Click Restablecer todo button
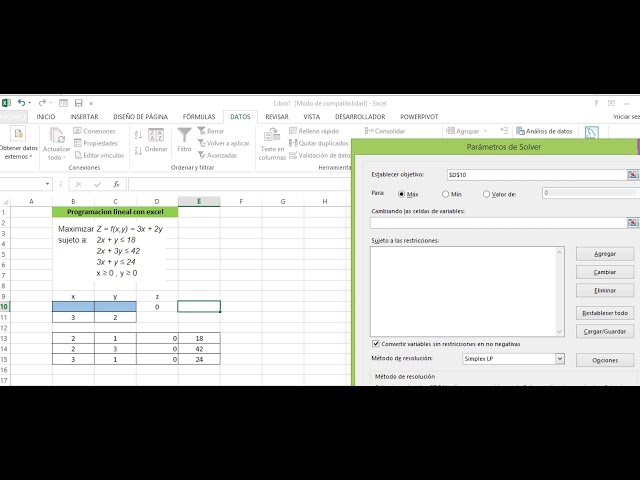Viewport: 640px width, 480px height. click(604, 313)
